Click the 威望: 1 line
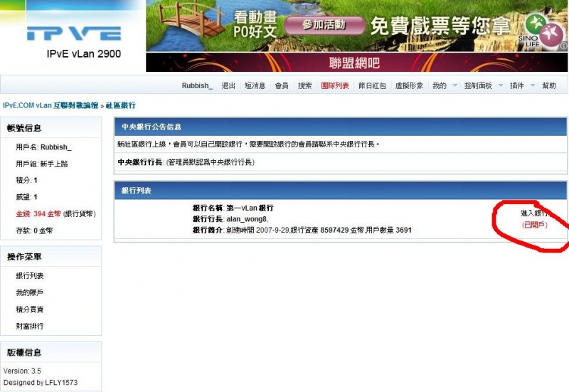Image resolution: width=569 pixels, height=392 pixels. pyautogui.click(x=26, y=197)
